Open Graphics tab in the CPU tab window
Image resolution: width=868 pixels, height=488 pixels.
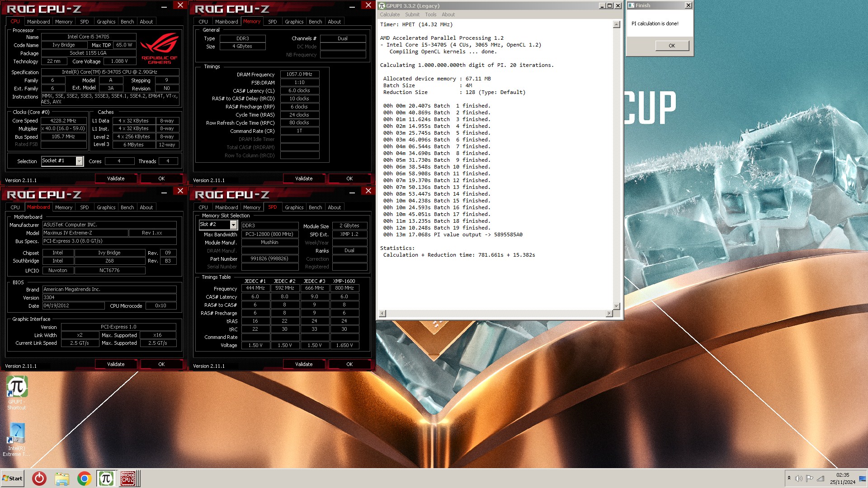tap(106, 22)
